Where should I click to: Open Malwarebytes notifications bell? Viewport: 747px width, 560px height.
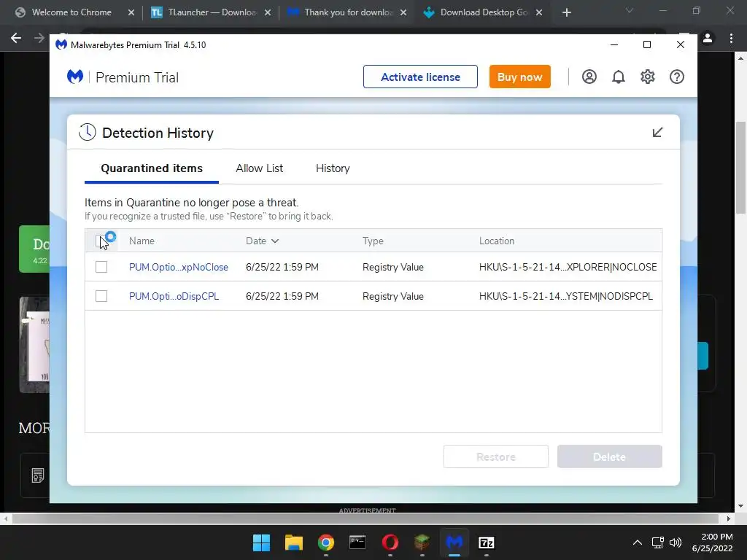619,77
